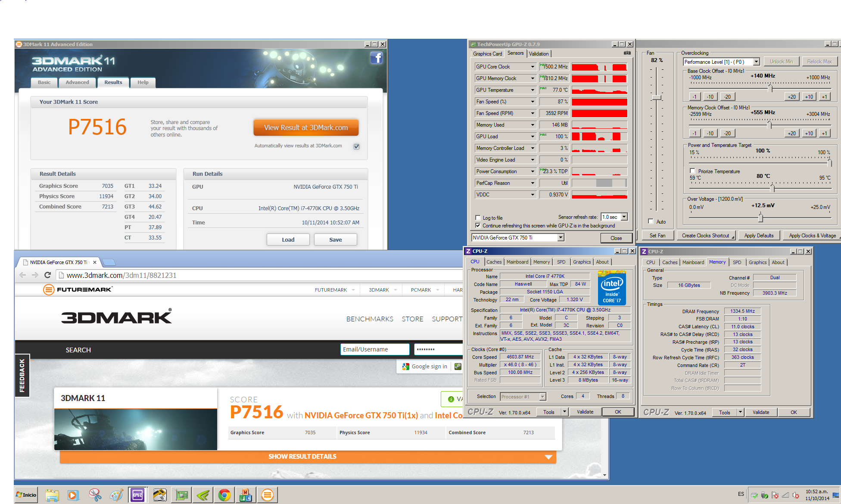Click the Futuremark logo on webpage
841x504 pixels.
[78, 289]
